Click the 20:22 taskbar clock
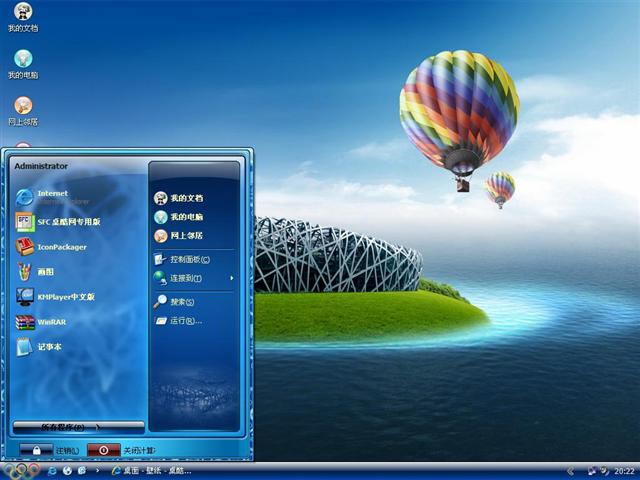The width and height of the screenshot is (640, 480). [x=624, y=471]
